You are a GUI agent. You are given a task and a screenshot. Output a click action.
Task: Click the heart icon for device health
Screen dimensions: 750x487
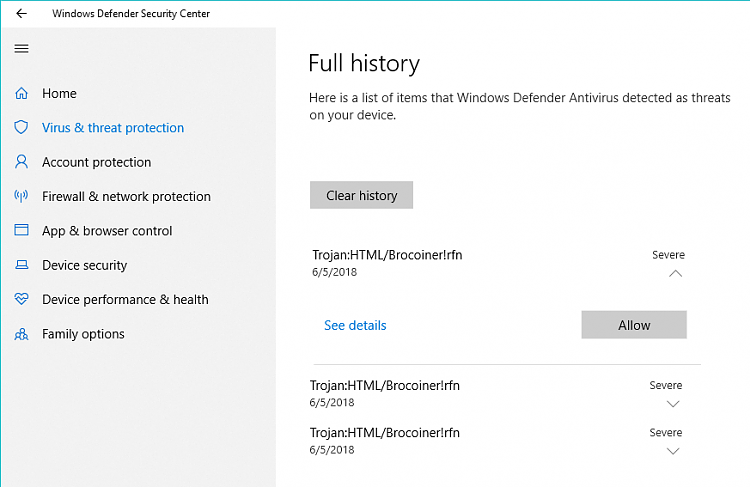22,299
